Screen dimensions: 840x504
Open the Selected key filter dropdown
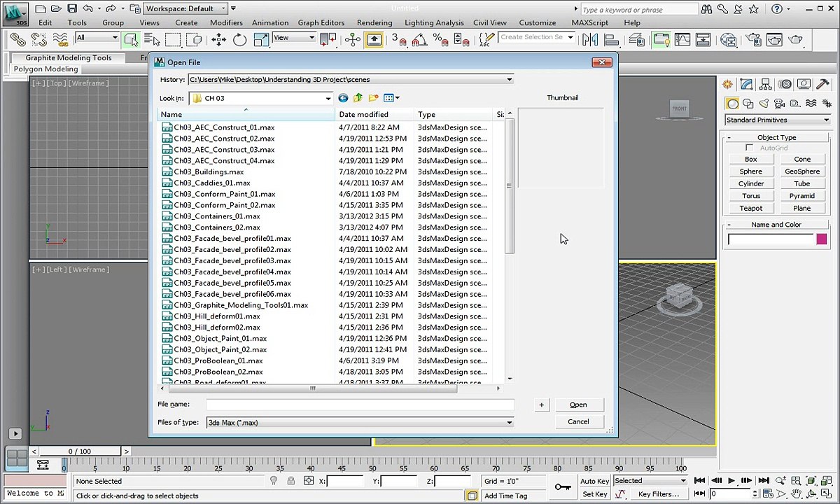click(x=650, y=481)
